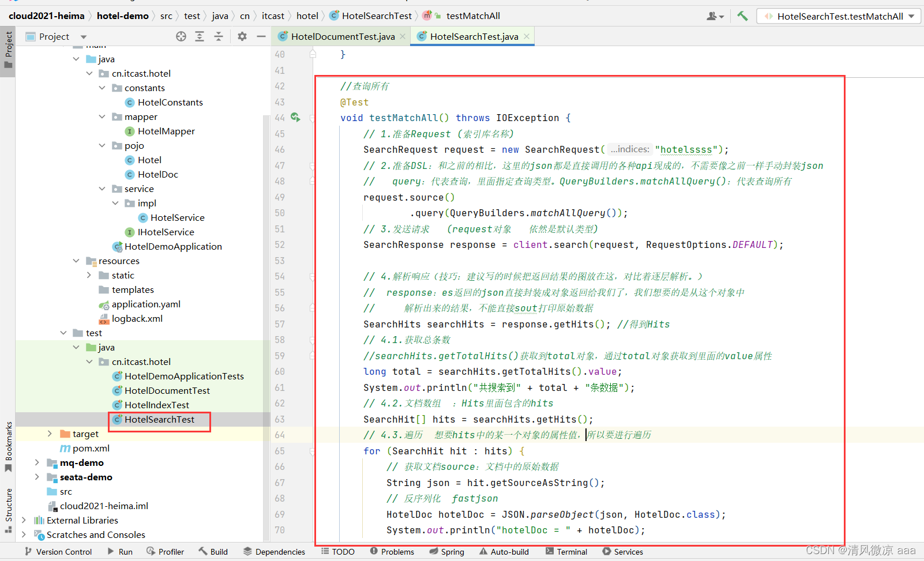Close the HotelDocumentTest.java tab
924x561 pixels.
point(403,36)
